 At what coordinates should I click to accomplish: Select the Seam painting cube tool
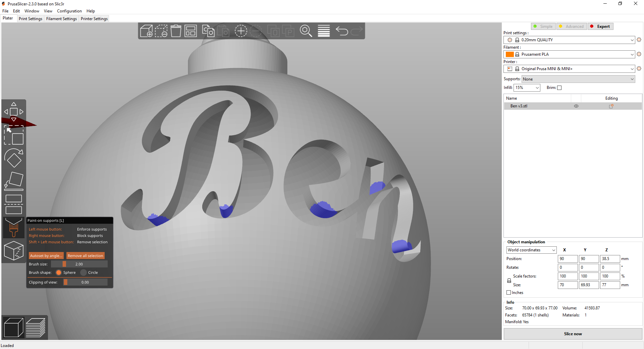[14, 251]
